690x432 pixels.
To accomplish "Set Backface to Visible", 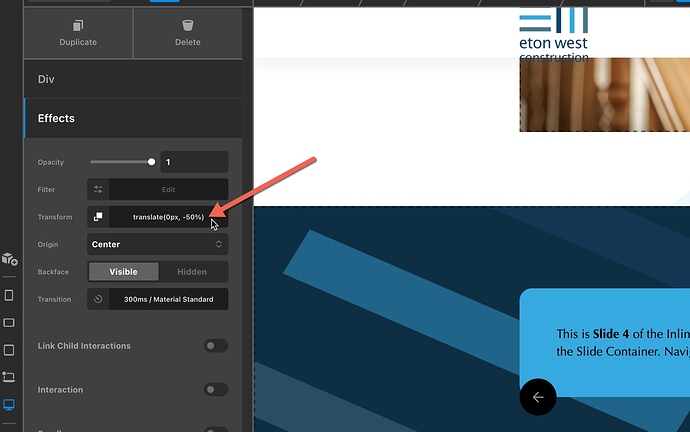I will pos(123,272).
